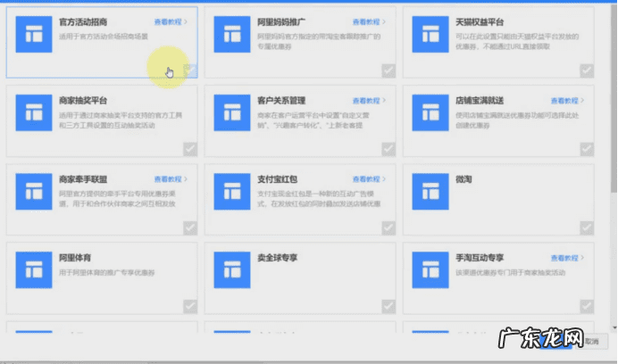Viewport: 618px width, 364px height.
Task: Tick the checkbox on 手淘互动专享 card
Action: pyautogui.click(x=587, y=307)
